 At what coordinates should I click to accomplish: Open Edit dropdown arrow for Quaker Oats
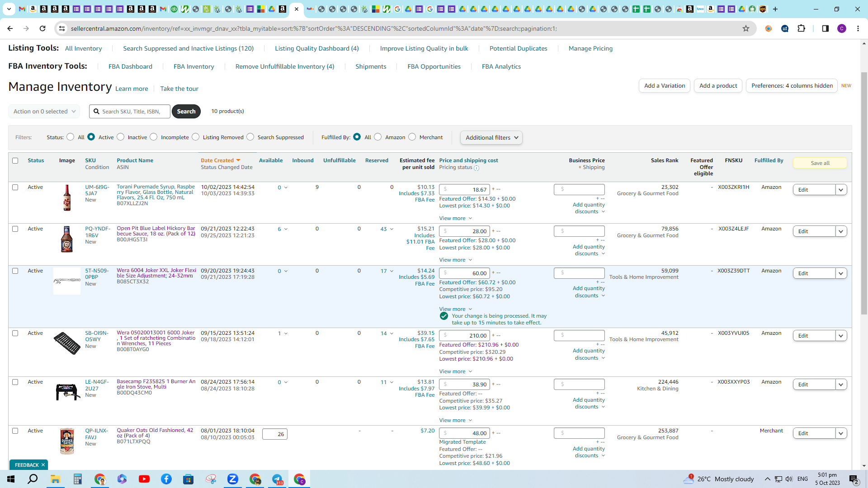coord(841,433)
